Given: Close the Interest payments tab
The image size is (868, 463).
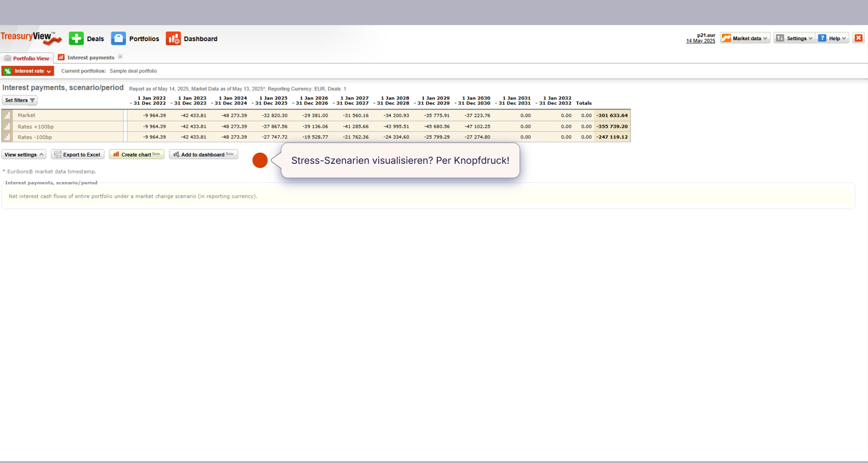Looking at the screenshot, I should pyautogui.click(x=120, y=57).
